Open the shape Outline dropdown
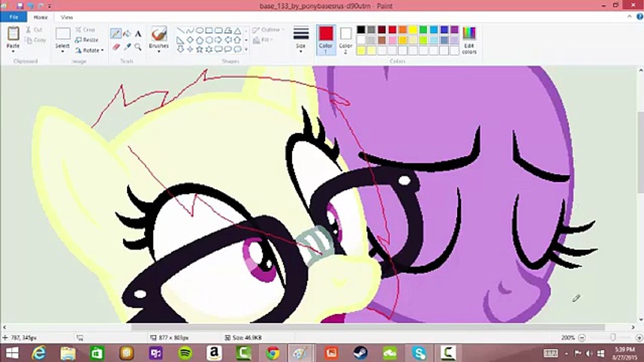Image resolution: width=644 pixels, height=362 pixels. coord(269,30)
